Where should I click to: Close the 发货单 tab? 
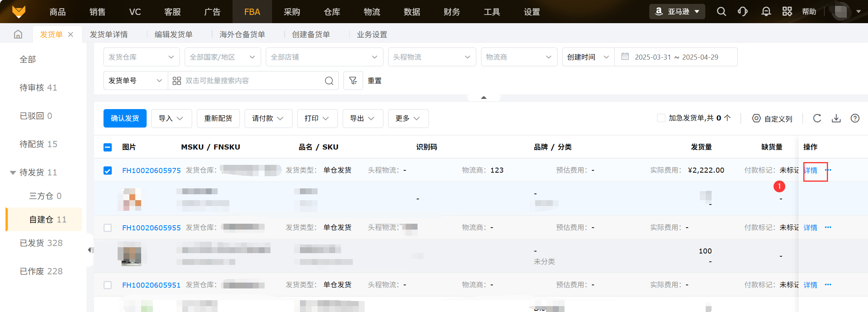(71, 35)
